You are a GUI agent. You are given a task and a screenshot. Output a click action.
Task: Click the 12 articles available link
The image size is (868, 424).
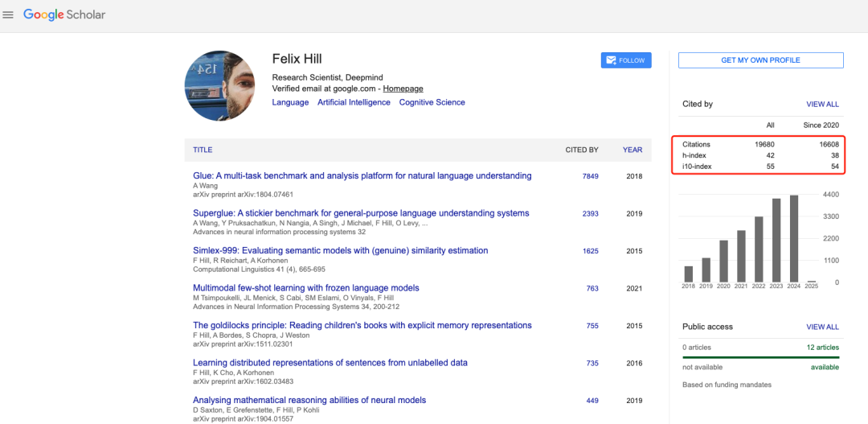coord(823,348)
